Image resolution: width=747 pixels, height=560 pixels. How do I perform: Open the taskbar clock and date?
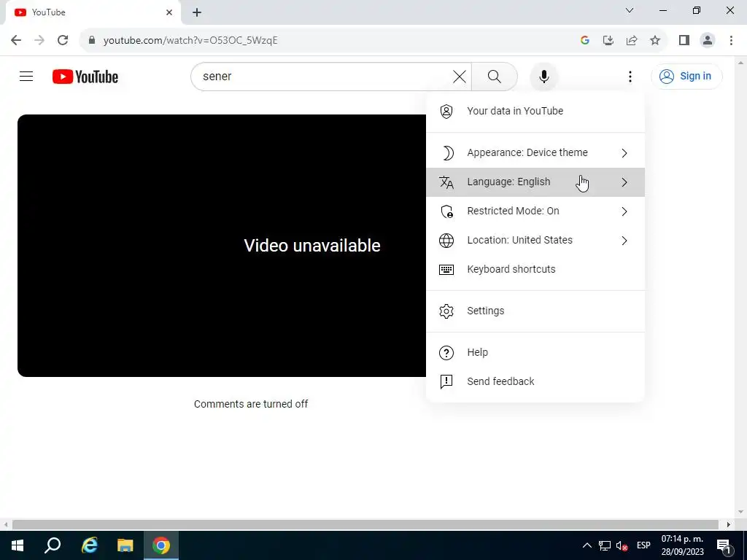click(x=682, y=545)
